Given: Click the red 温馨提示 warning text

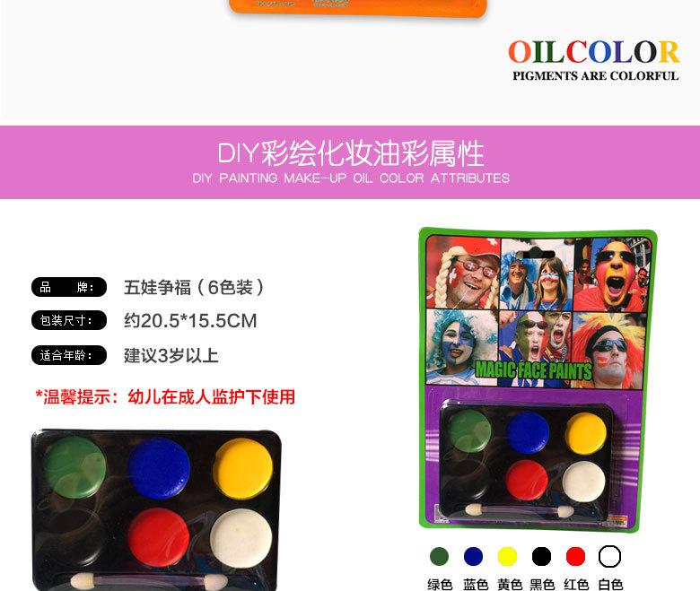Looking at the screenshot, I should tap(165, 397).
